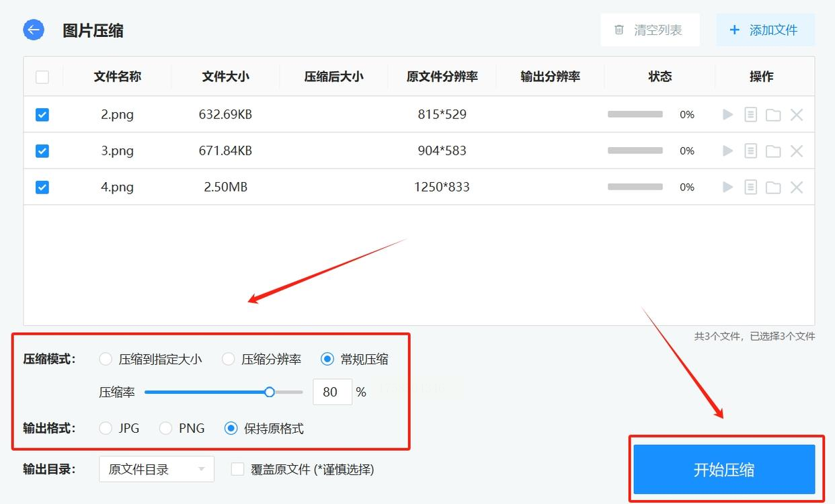Remove 2.png from the list
The image size is (835, 504).
tap(797, 115)
